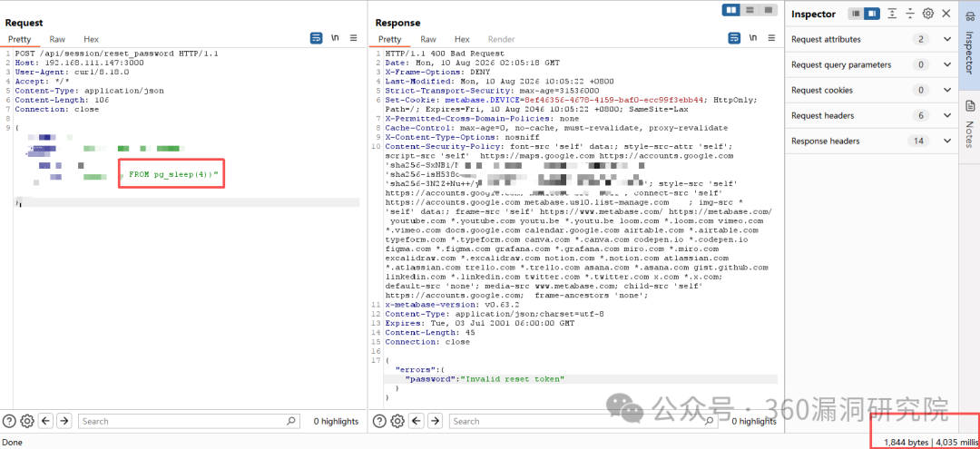Toggle non-printable characters \n button in Request panel
Image resolution: width=980 pixels, height=449 pixels.
335,38
